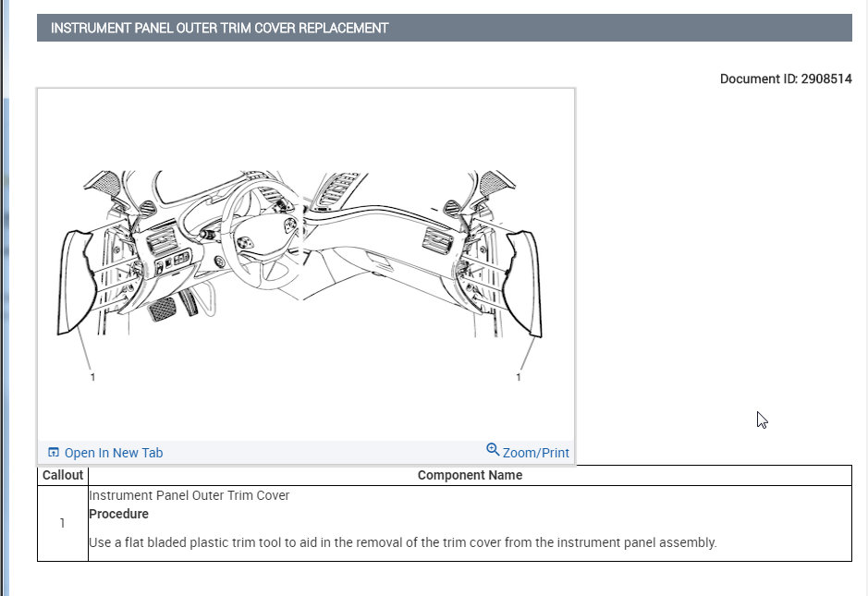Click the Document ID: 2908514 text

[x=786, y=79]
